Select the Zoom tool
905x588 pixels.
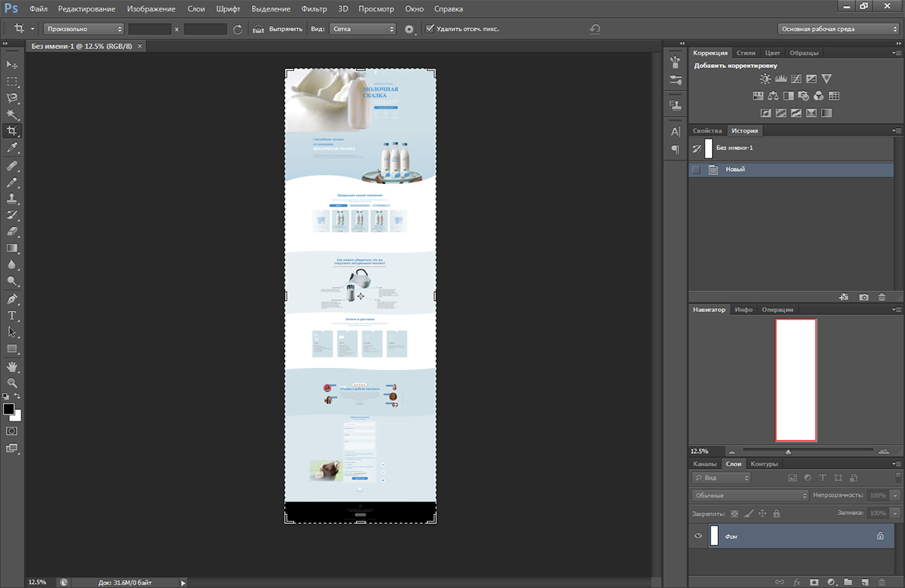[x=12, y=382]
